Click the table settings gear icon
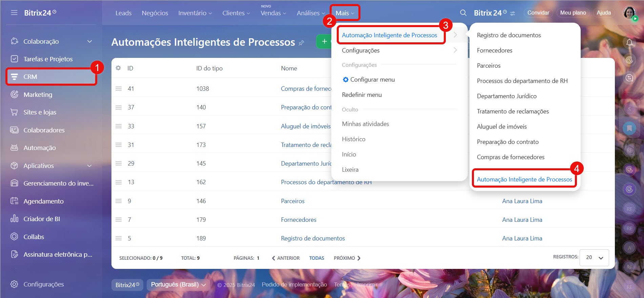The height and width of the screenshot is (298, 644). [x=118, y=68]
